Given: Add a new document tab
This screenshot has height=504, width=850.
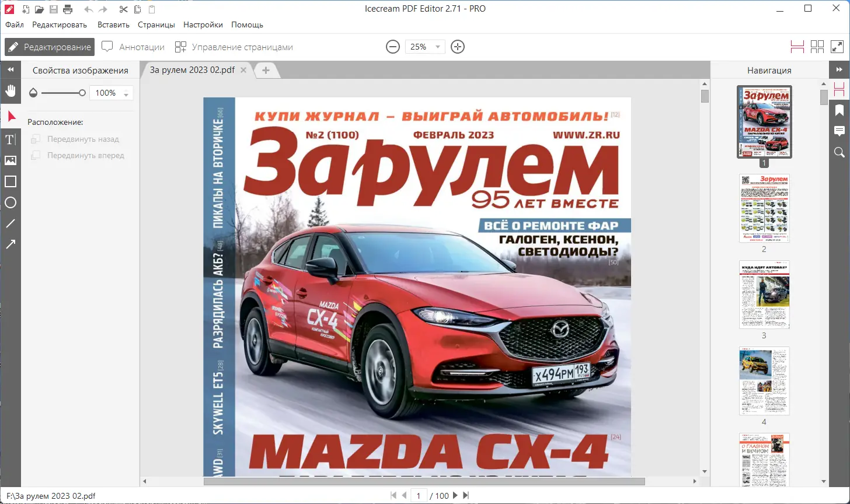Looking at the screenshot, I should coord(266,70).
